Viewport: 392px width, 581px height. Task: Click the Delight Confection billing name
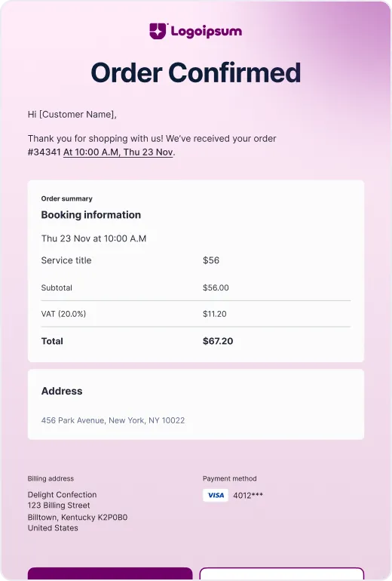62,495
